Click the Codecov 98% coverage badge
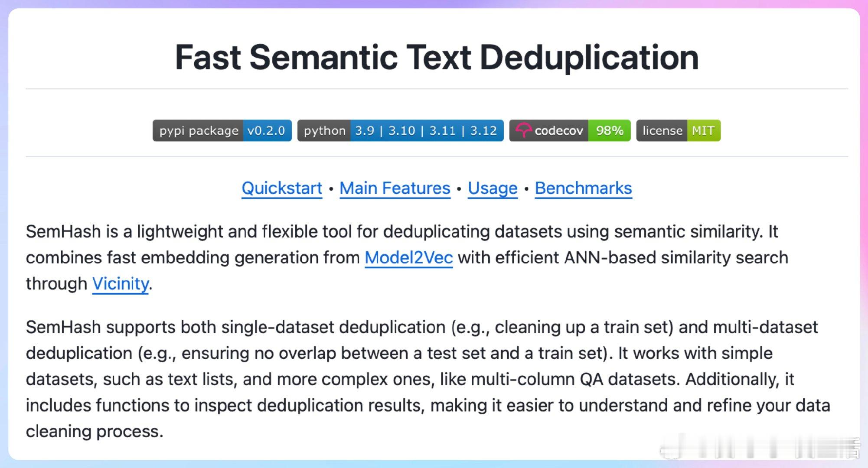The height and width of the screenshot is (468, 868). click(567, 130)
